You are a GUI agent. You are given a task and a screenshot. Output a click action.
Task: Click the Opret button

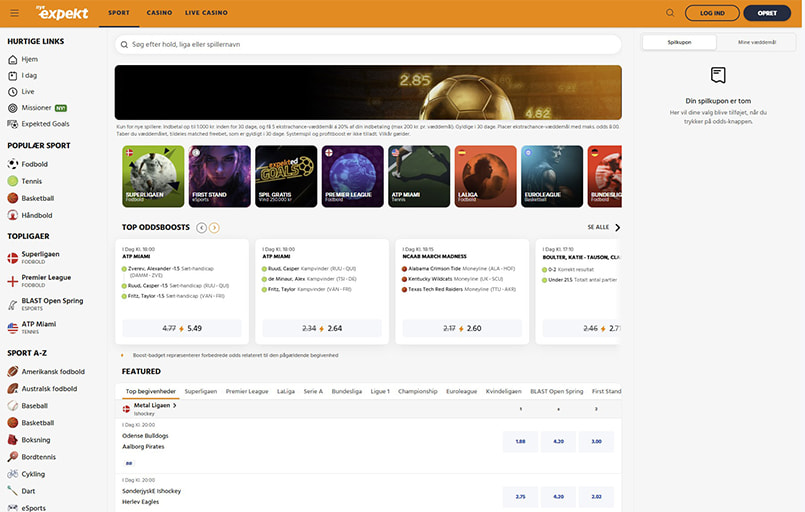767,13
